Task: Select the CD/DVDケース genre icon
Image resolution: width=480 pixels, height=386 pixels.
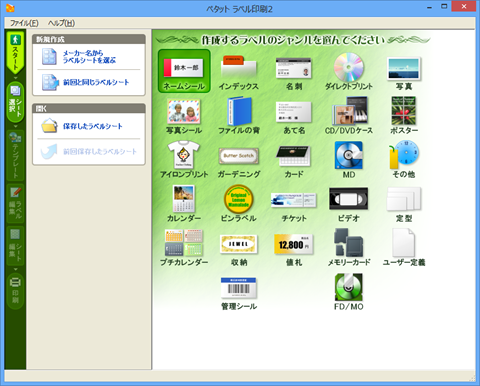Action: (x=349, y=115)
